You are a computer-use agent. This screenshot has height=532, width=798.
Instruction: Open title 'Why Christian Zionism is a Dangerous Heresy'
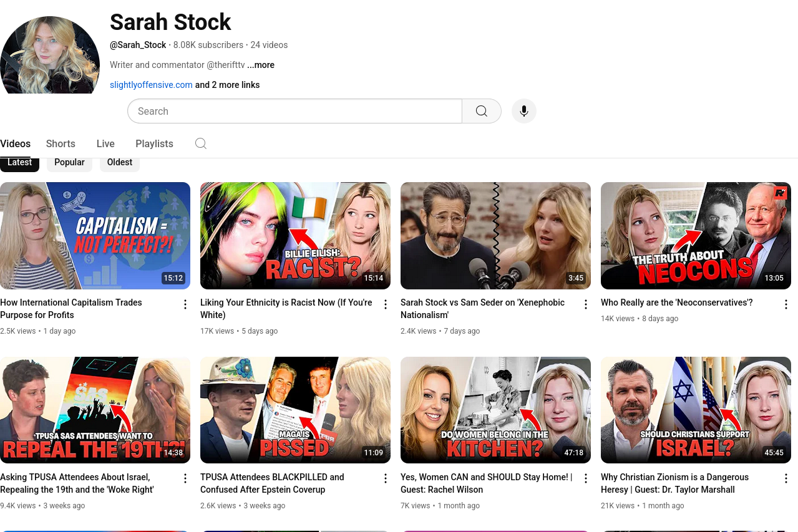[x=674, y=483]
